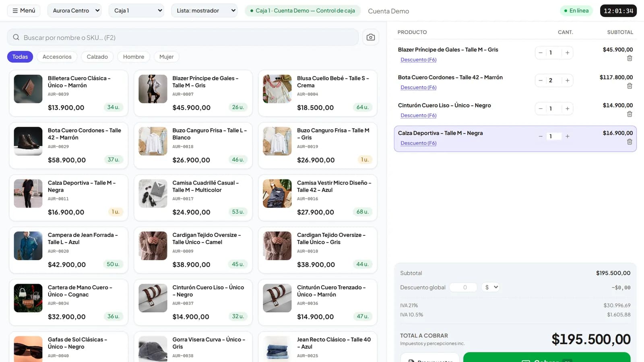644x362 pixels.
Task: Filter by Calzado category
Action: coord(97,57)
